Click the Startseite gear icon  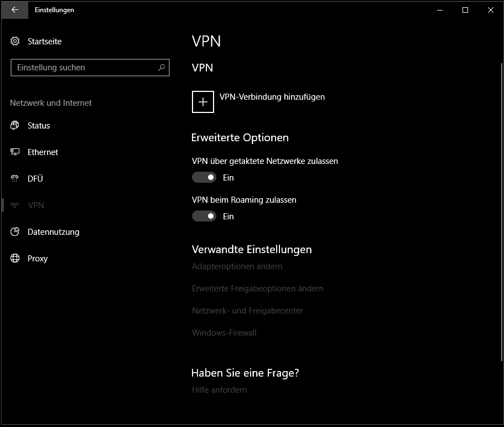(15, 42)
